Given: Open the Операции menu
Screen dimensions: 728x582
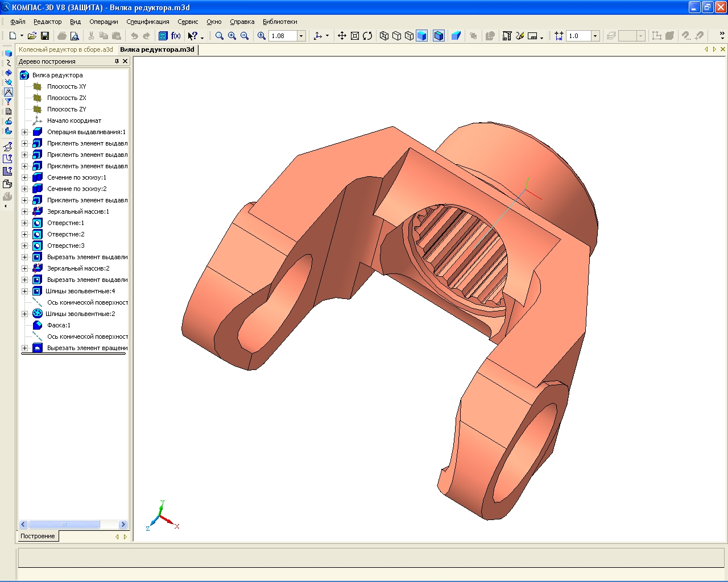Looking at the screenshot, I should click(104, 22).
